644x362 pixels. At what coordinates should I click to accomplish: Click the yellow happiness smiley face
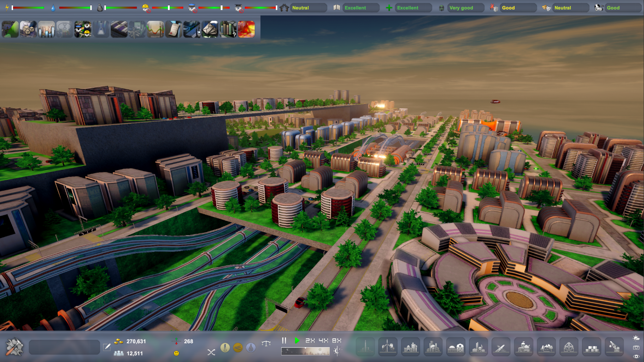tap(176, 353)
